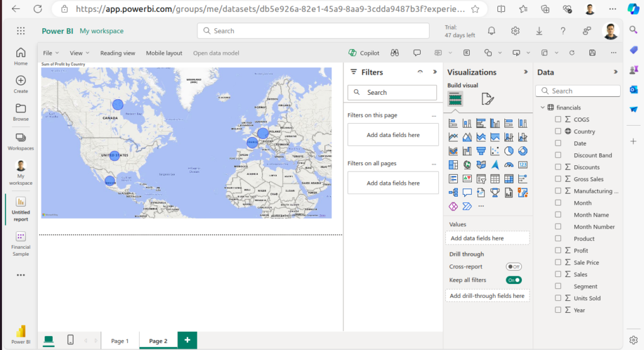Open notifications bell icon
Screen dimensions: 644x350
492,31
